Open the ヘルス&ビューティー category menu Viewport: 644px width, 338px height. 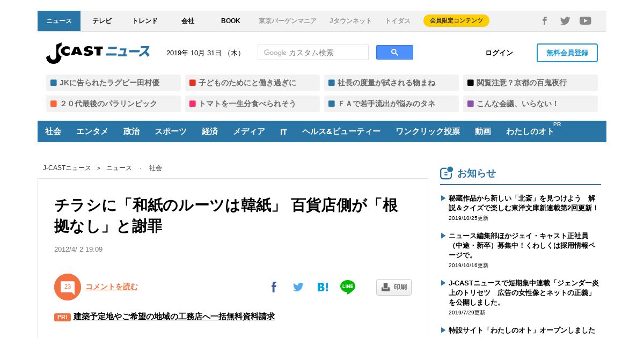tap(341, 131)
